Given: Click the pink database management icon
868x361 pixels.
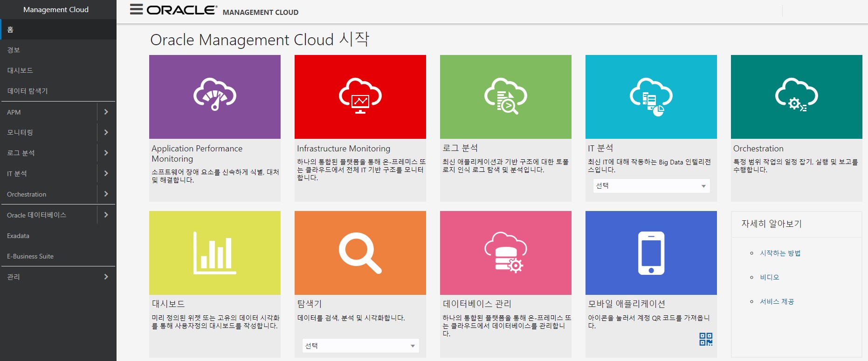Looking at the screenshot, I should [x=506, y=253].
